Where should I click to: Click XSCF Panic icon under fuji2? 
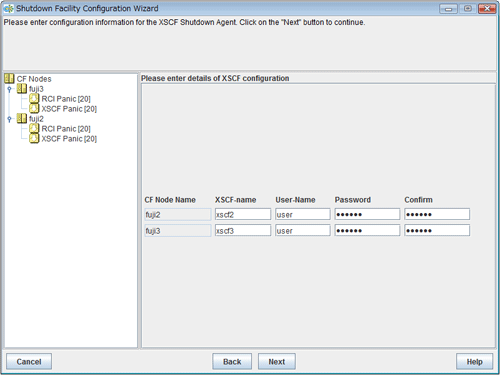point(34,138)
